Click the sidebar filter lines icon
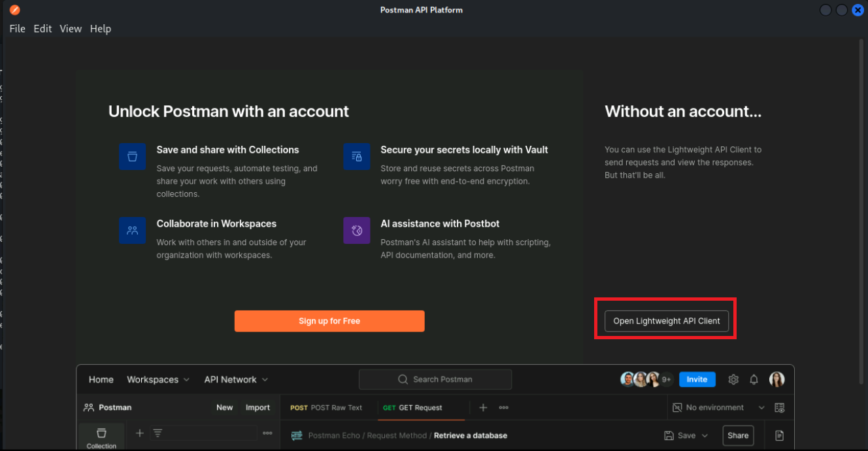 click(158, 433)
